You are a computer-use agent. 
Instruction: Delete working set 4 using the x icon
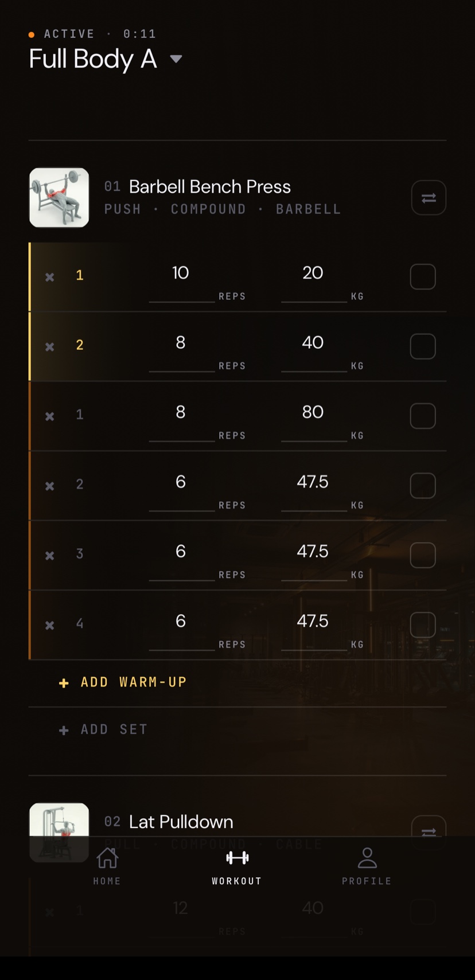tap(50, 625)
